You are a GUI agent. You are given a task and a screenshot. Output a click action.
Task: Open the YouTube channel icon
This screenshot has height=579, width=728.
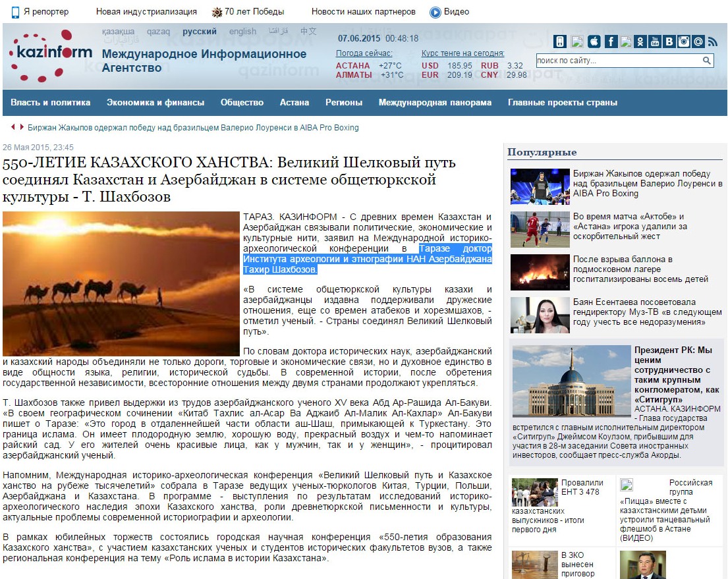[655, 41]
